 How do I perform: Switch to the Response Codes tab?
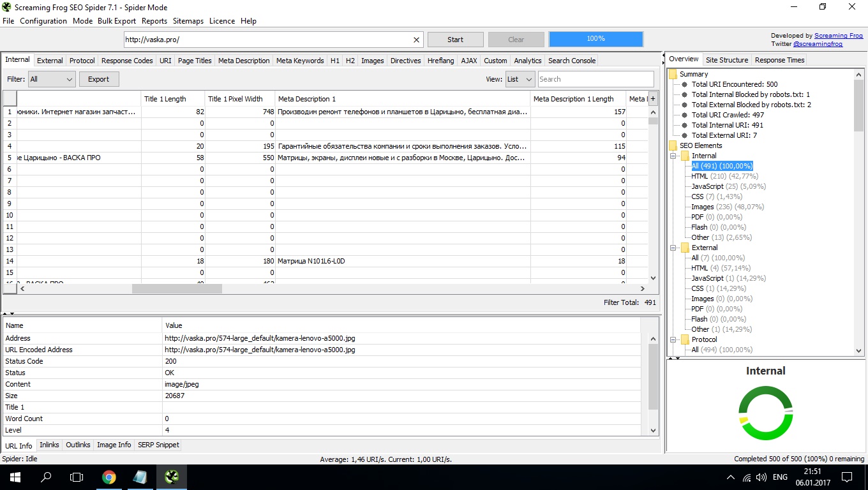[127, 61]
